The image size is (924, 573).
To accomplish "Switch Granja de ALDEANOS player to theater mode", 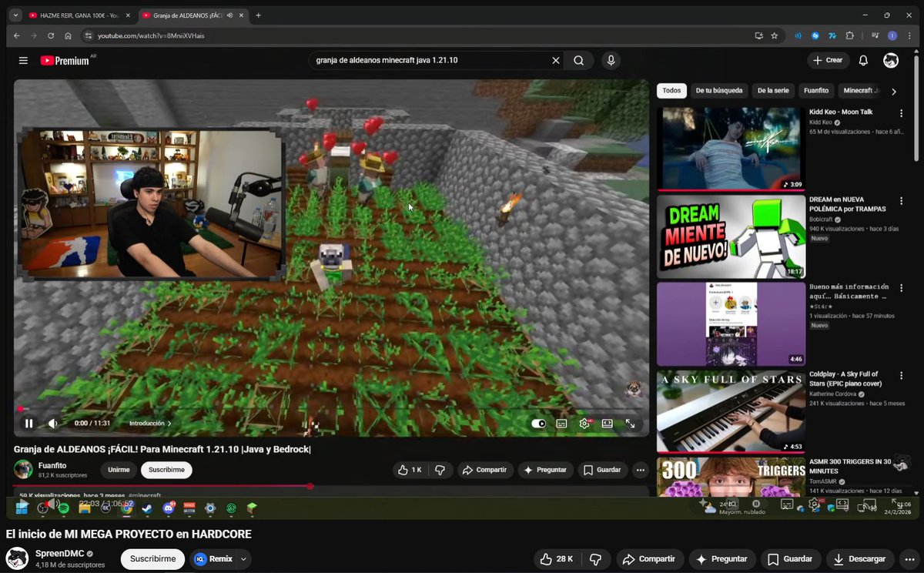I will coord(607,423).
